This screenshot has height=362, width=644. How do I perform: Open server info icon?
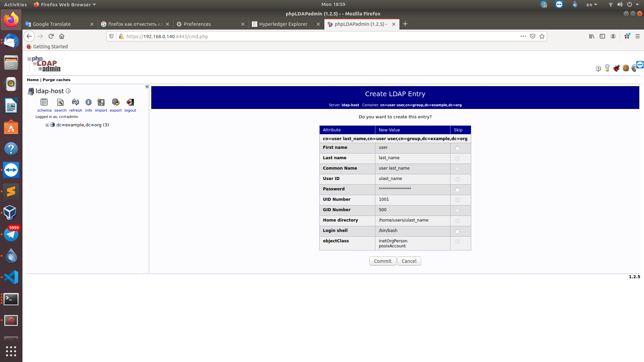point(88,102)
